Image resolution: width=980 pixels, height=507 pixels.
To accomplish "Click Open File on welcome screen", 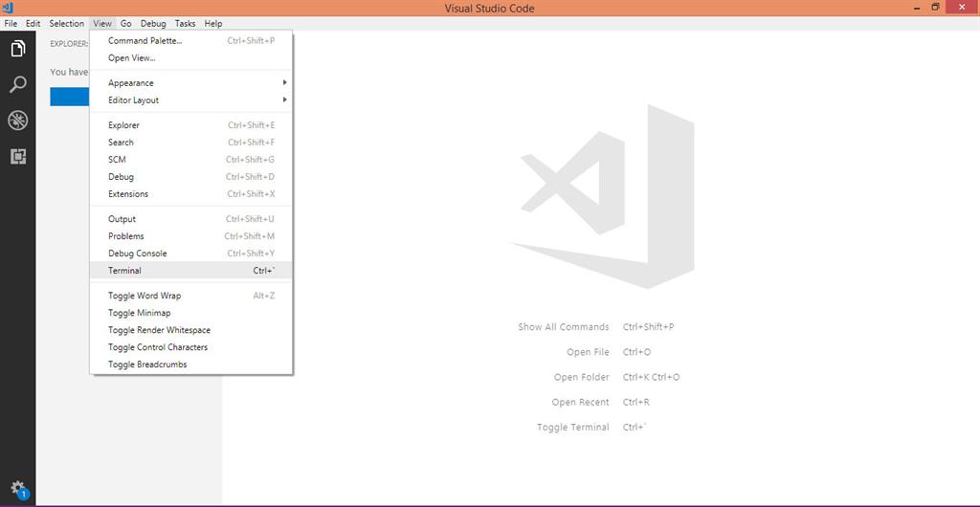I will pyautogui.click(x=588, y=352).
